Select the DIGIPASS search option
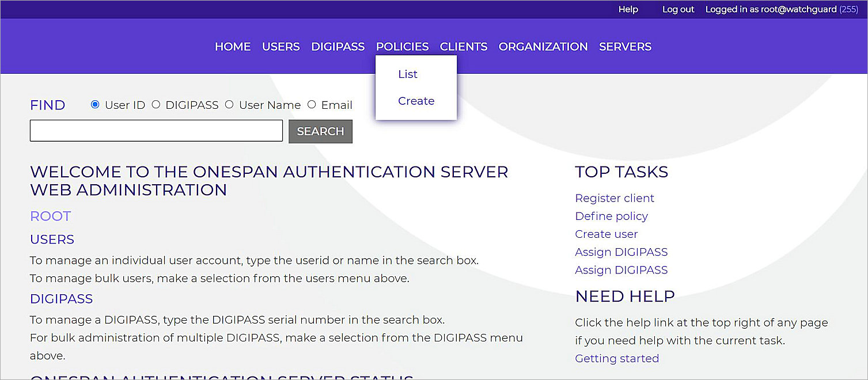 pyautogui.click(x=156, y=104)
